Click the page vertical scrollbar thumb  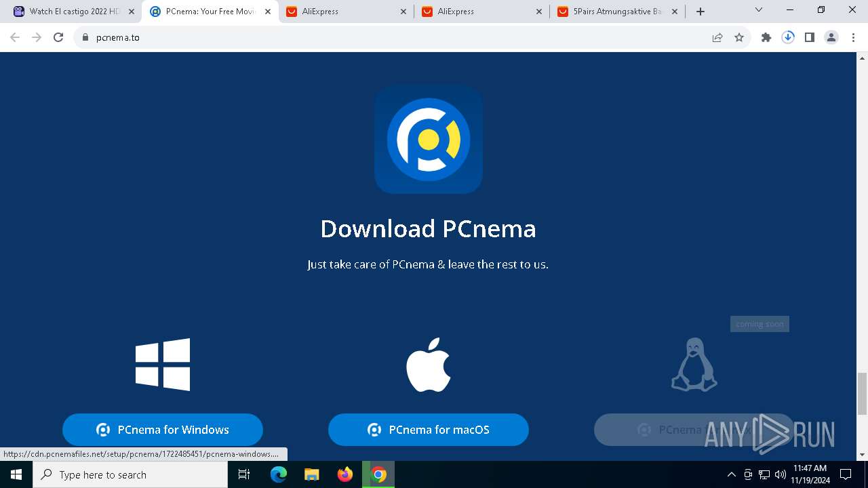pyautogui.click(x=863, y=393)
